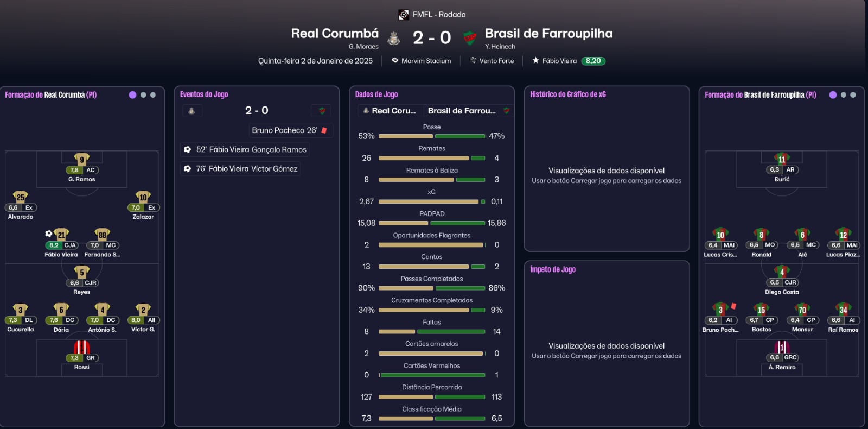Switch to second page dot of Real Corumbá formation
Viewport: 868px width, 429px height.
pyautogui.click(x=143, y=95)
